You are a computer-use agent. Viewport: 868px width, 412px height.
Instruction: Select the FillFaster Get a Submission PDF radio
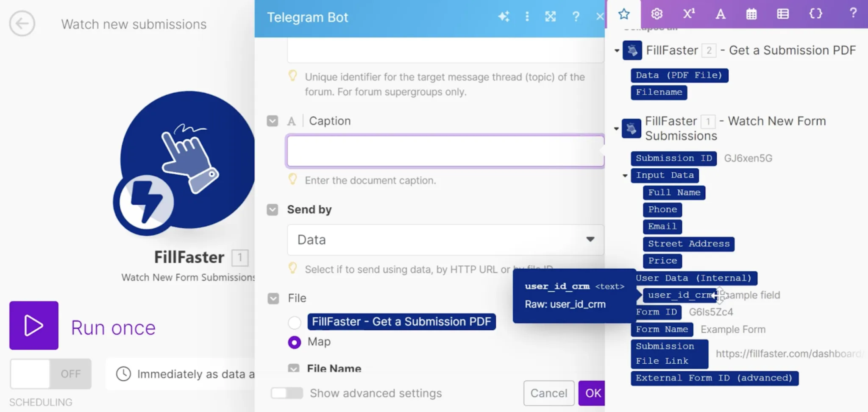click(x=295, y=323)
